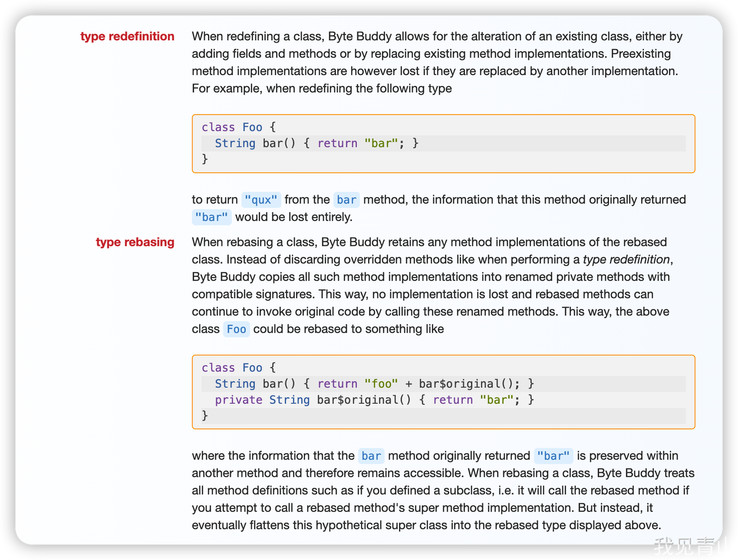Image resolution: width=738 pixels, height=560 pixels.
Task: Click 'private' keyword in second code block
Action: coord(238,400)
